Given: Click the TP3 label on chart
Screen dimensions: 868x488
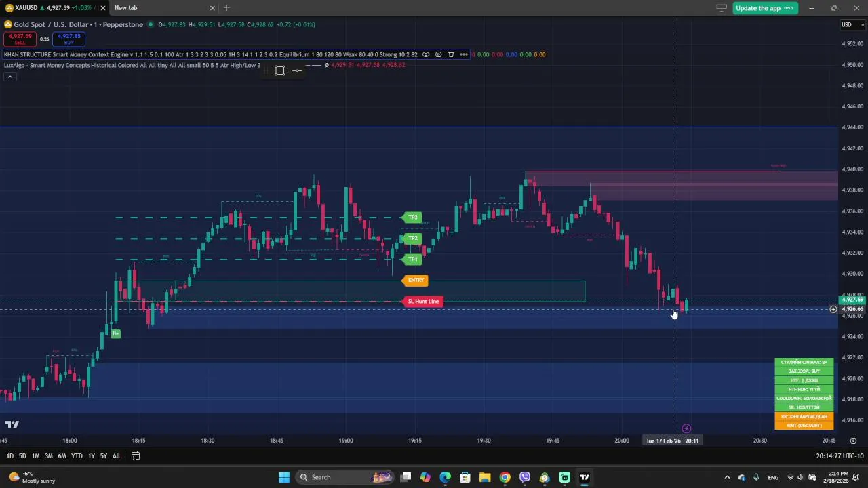Looking at the screenshot, I should click(412, 218).
